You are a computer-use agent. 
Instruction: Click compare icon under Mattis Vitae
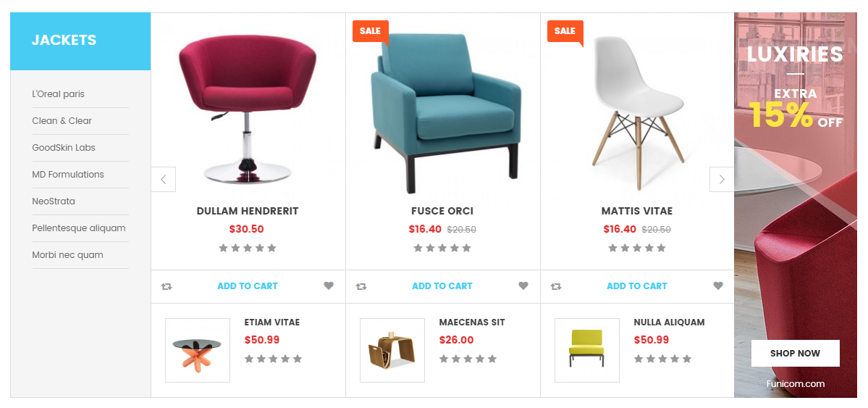tap(556, 286)
